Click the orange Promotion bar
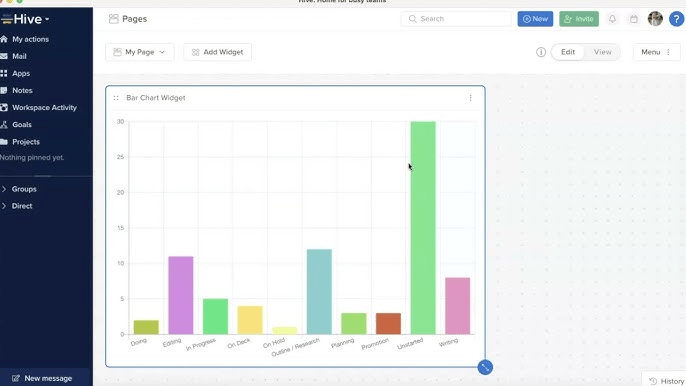Image resolution: width=686 pixels, height=386 pixels. click(388, 323)
